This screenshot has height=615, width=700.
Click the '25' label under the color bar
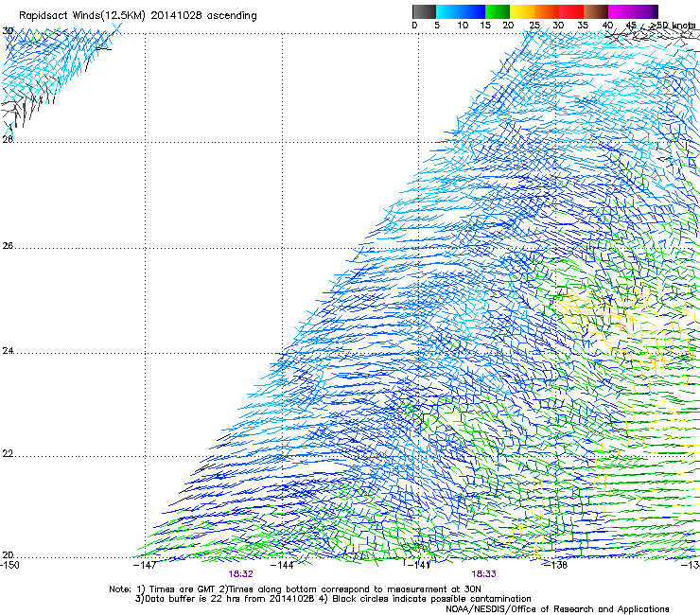[x=534, y=26]
